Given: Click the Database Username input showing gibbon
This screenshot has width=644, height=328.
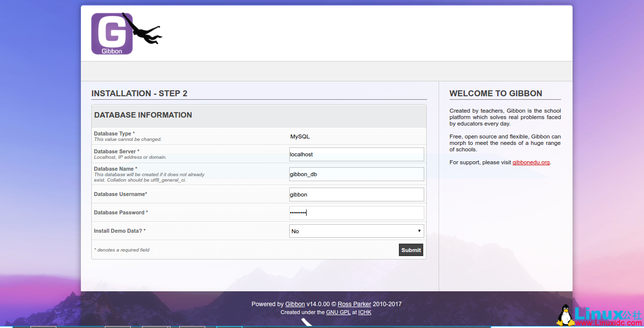Looking at the screenshot, I should pyautogui.click(x=356, y=195).
